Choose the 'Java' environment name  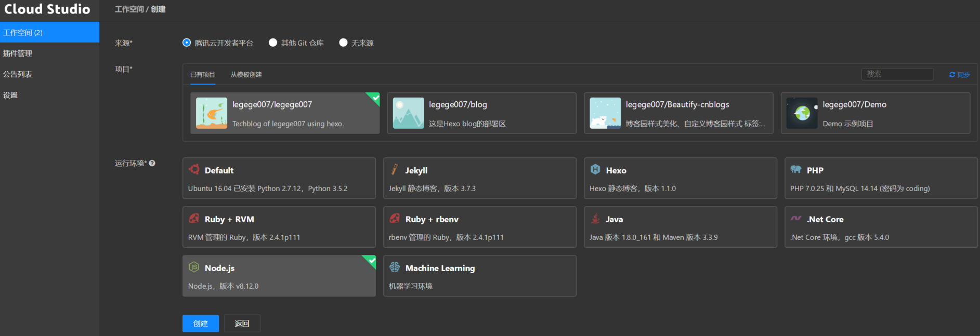point(615,219)
